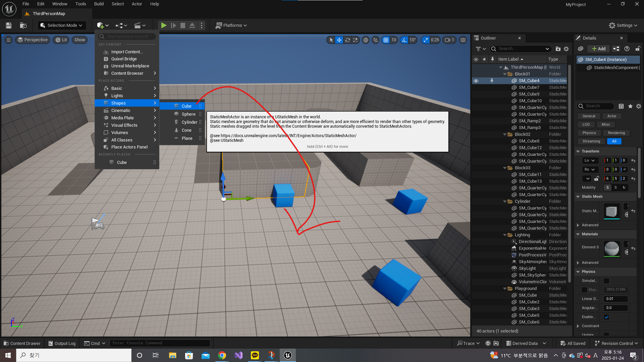The image size is (644, 362).
Task: Click the Add component button
Action: [599, 49]
